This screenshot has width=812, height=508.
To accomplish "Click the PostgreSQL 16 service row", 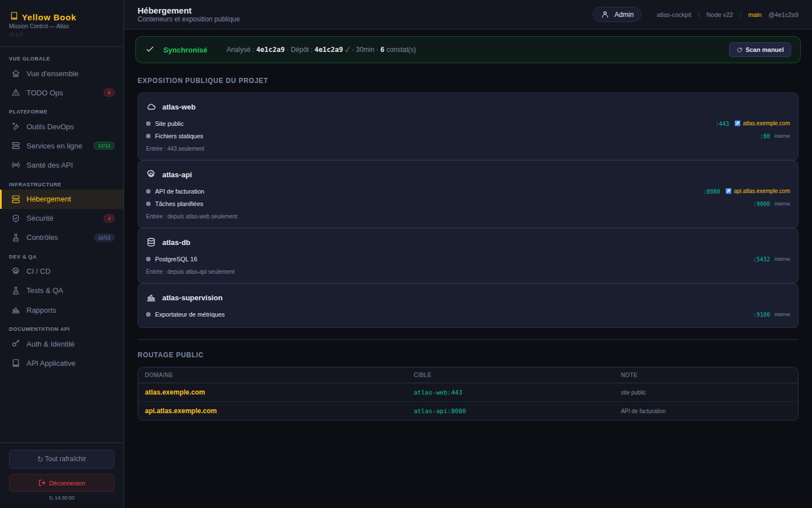I will click(x=468, y=259).
